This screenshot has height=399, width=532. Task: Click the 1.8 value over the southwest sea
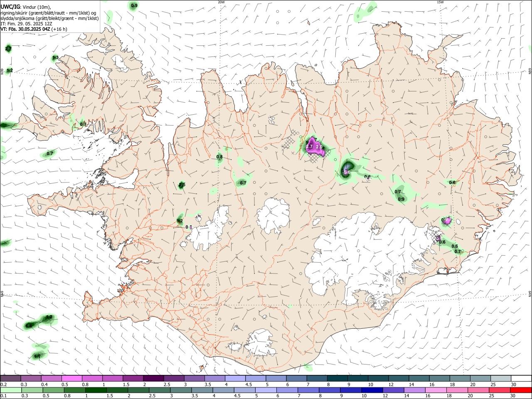click(29, 325)
